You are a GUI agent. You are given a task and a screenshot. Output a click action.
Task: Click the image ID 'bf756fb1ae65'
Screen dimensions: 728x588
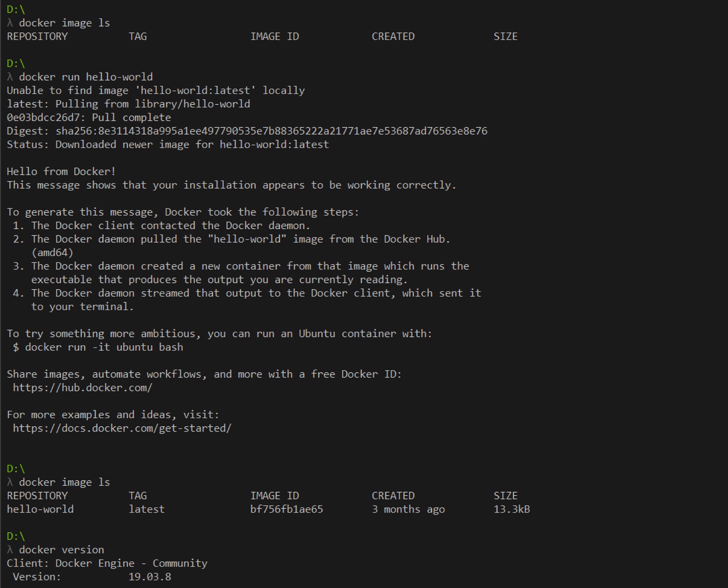[x=287, y=509]
